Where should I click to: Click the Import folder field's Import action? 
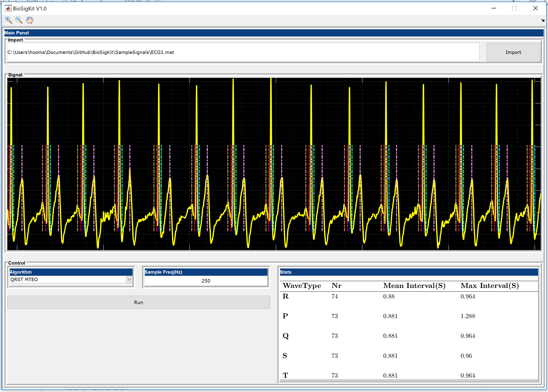tap(513, 52)
